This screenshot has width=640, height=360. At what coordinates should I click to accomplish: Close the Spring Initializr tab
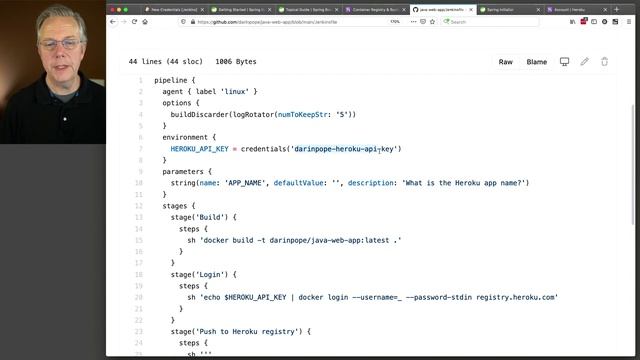pos(538,9)
